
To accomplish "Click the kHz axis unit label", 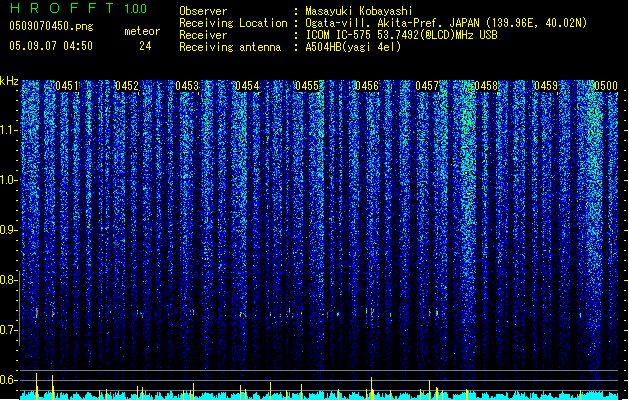I will click(x=9, y=81).
